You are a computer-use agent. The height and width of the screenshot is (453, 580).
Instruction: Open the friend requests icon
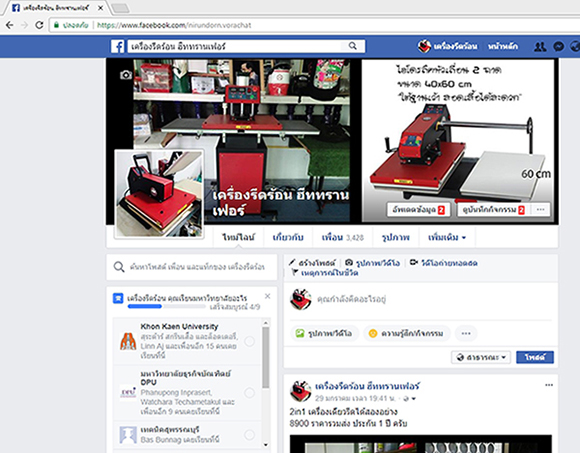pos(540,47)
